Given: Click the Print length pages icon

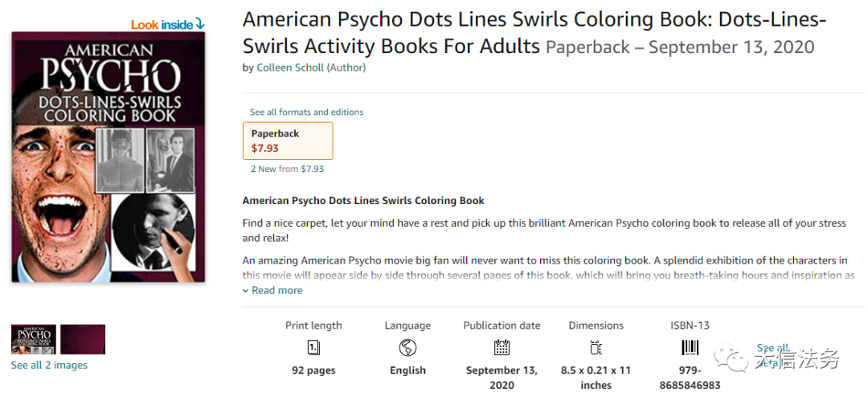Looking at the screenshot, I should click(x=313, y=348).
